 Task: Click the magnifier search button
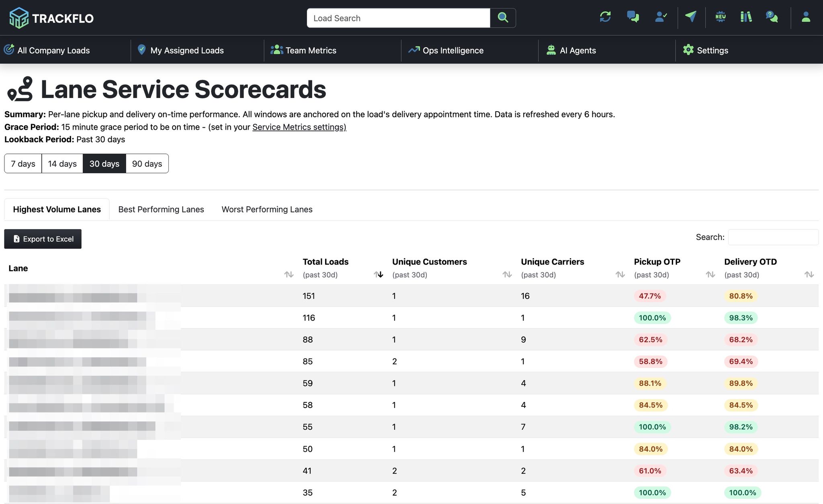pyautogui.click(x=503, y=18)
